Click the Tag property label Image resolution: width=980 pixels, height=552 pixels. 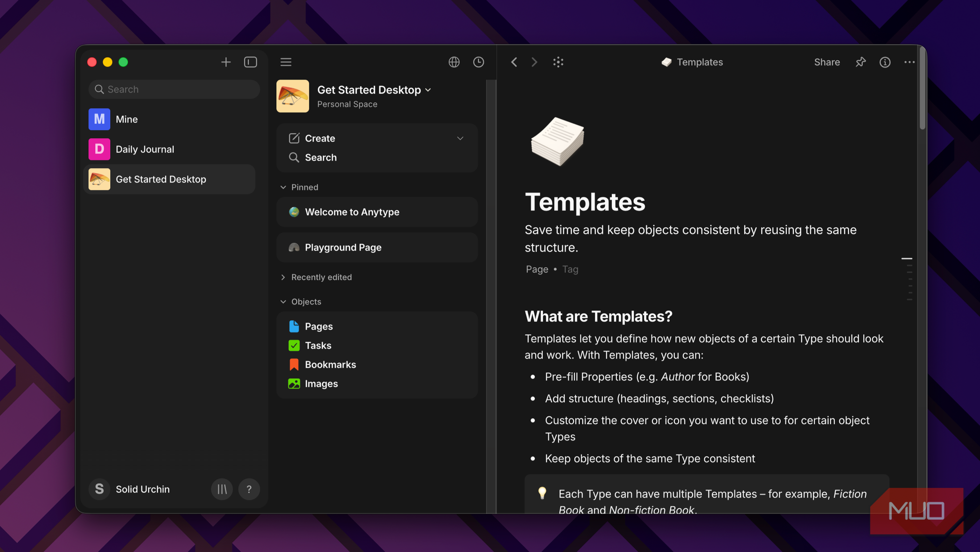pyautogui.click(x=570, y=269)
